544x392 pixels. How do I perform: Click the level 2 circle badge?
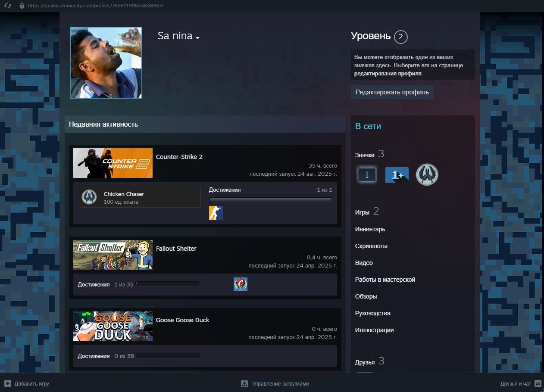pyautogui.click(x=400, y=37)
